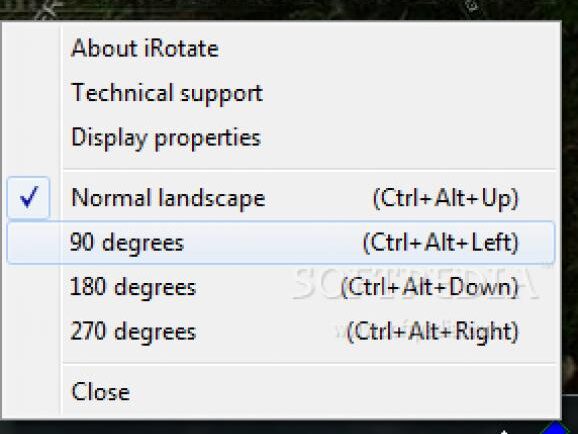
Task: Click the (Ctrl+Alt+Up) shortcut label
Action: 446,199
